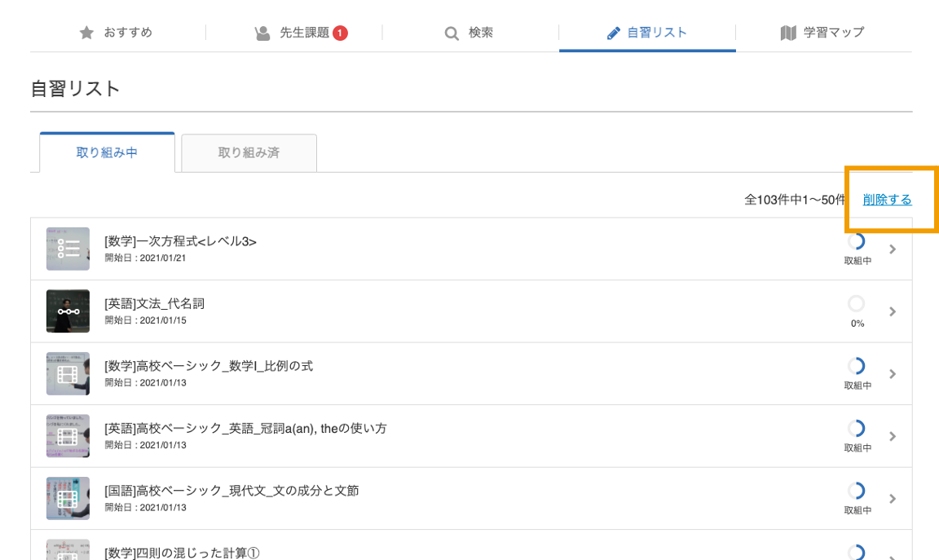The height and width of the screenshot is (560, 939).
Task: Expand chevron on 文法_代名詞 row
Action: tap(893, 311)
